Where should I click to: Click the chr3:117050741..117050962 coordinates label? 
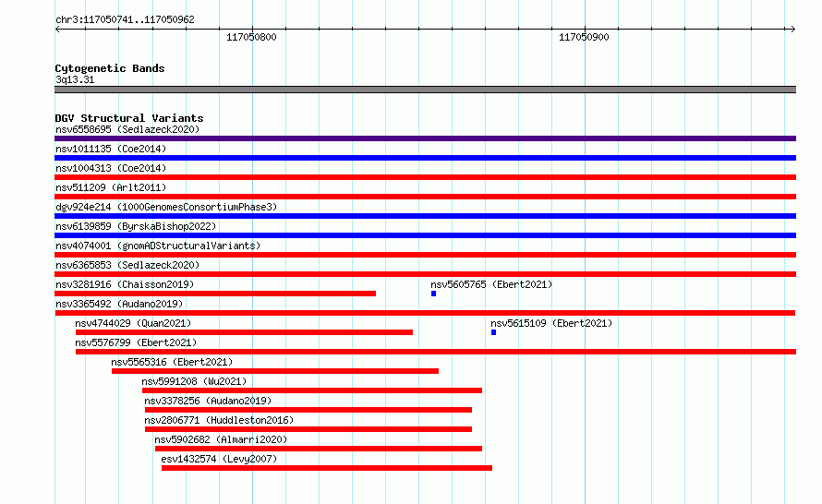[125, 19]
